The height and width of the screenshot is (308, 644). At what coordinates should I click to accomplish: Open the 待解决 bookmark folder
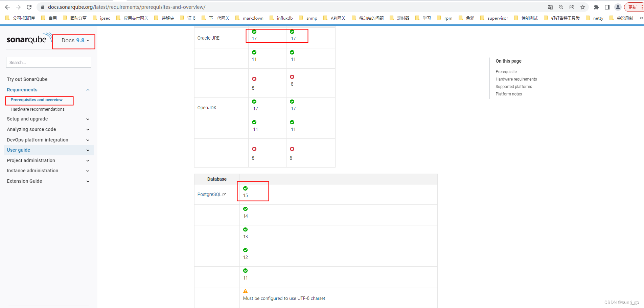(x=164, y=18)
